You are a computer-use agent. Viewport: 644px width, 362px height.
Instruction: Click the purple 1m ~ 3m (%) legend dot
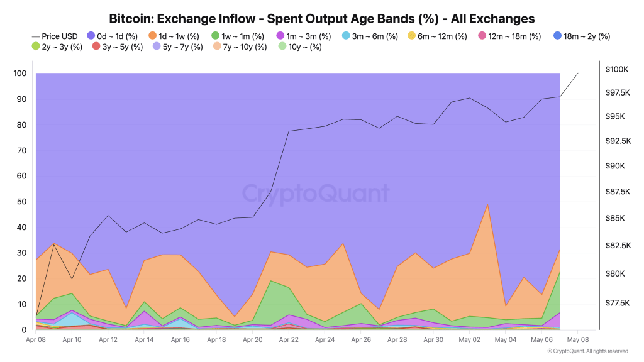coord(280,36)
